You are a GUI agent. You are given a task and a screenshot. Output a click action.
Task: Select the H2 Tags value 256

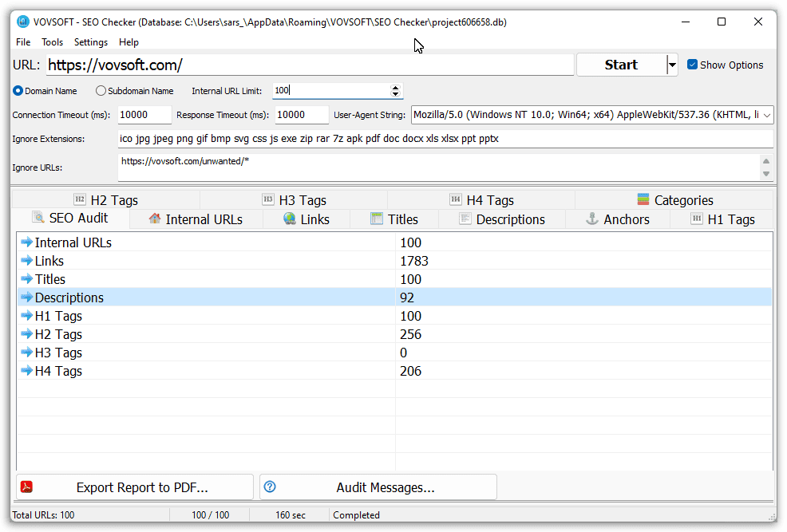(x=410, y=334)
